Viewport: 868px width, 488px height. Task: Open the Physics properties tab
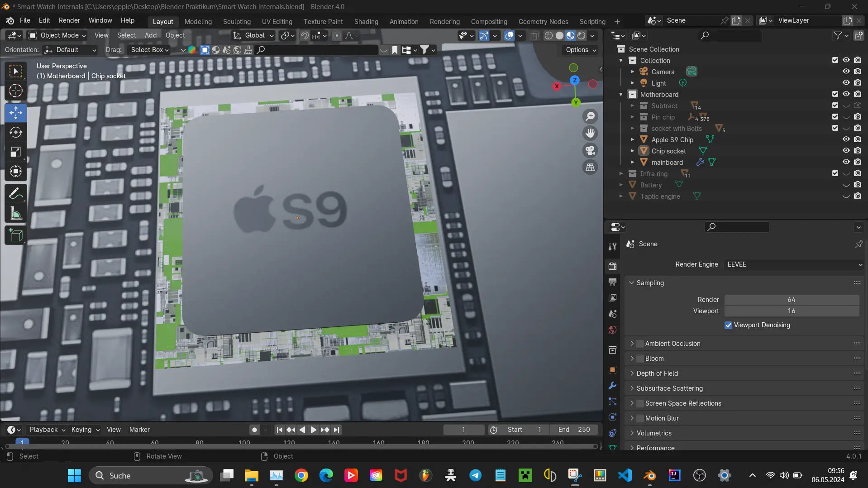[x=612, y=417]
